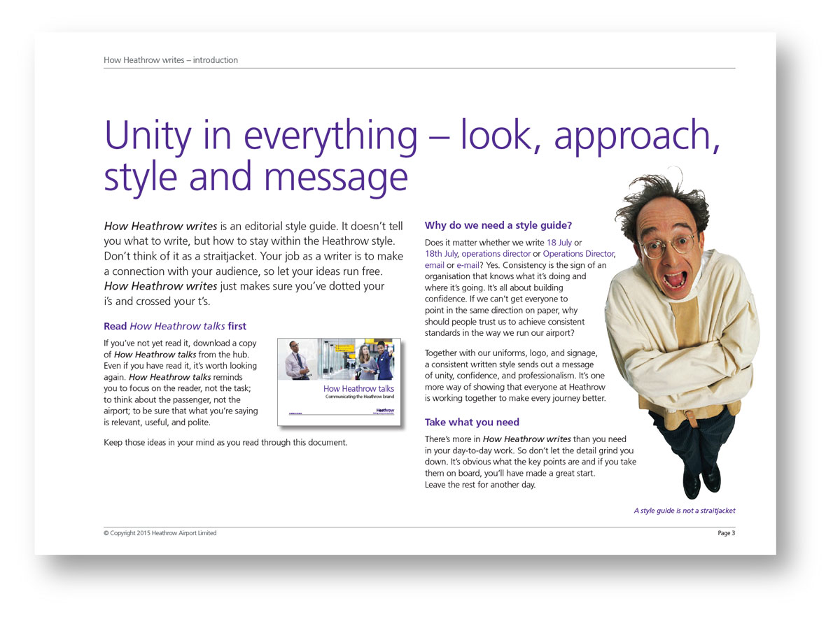The height and width of the screenshot is (624, 840).
Task: Click the straitjacket man photo
Action: pyautogui.click(x=683, y=332)
